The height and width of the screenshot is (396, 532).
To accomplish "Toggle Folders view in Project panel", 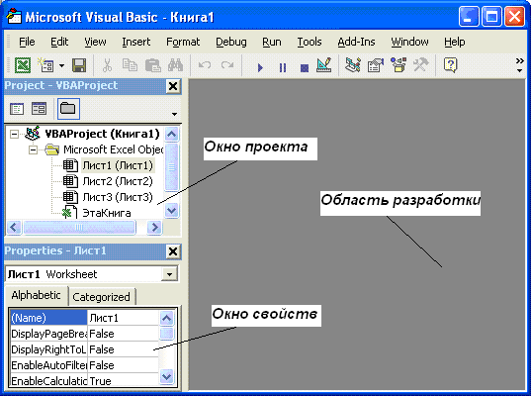I will (68, 109).
